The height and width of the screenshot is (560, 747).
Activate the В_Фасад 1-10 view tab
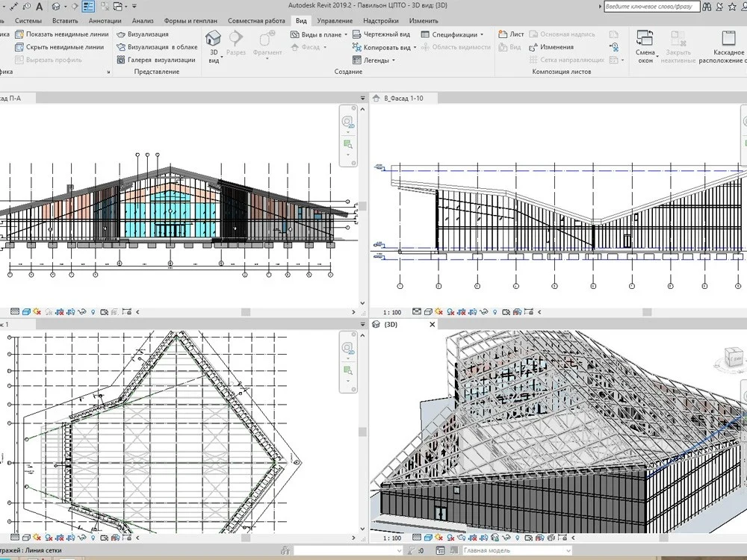(403, 96)
